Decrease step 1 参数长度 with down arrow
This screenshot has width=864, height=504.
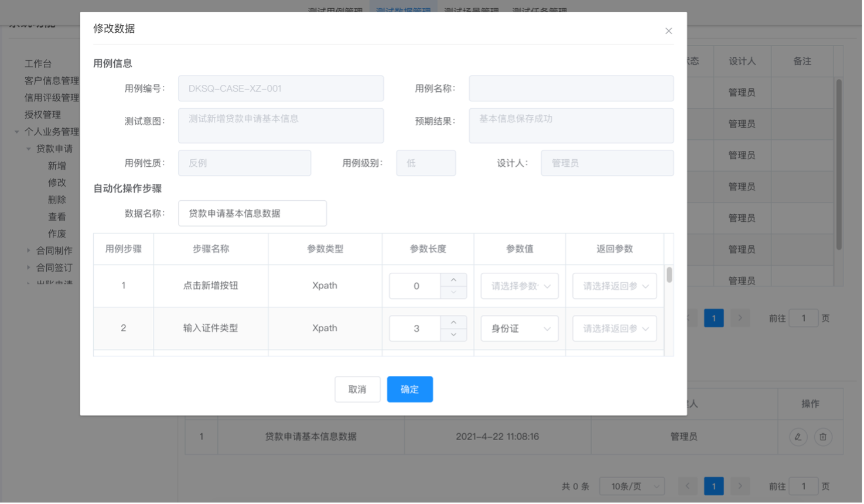pos(453,292)
